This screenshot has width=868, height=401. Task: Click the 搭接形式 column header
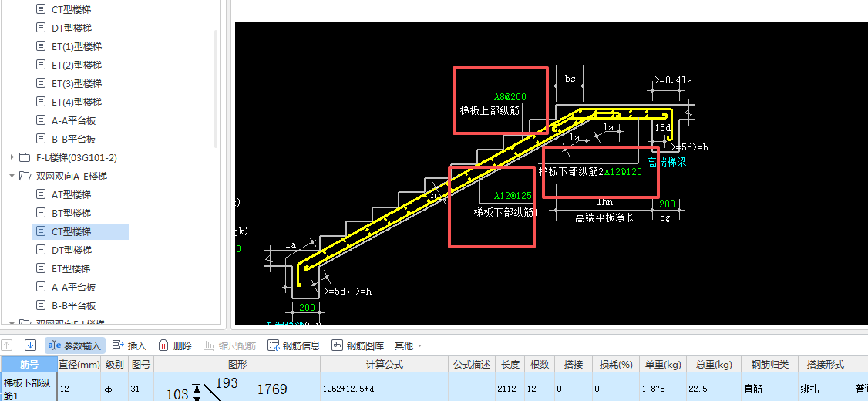click(825, 364)
